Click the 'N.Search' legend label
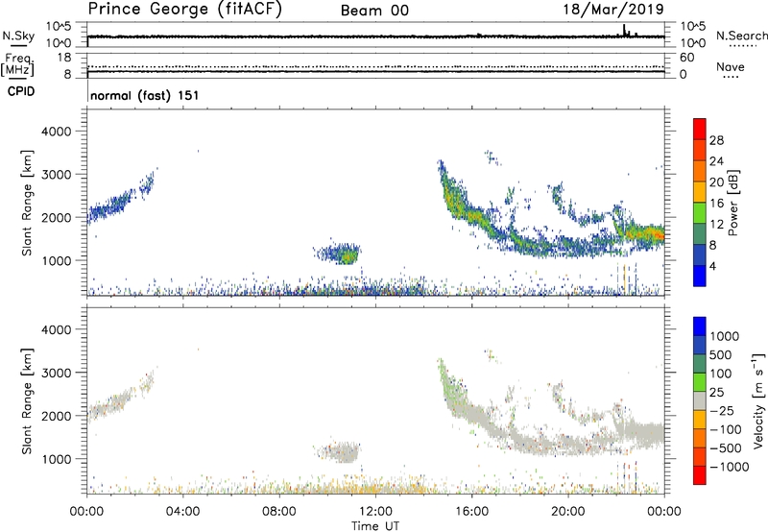 (x=741, y=36)
